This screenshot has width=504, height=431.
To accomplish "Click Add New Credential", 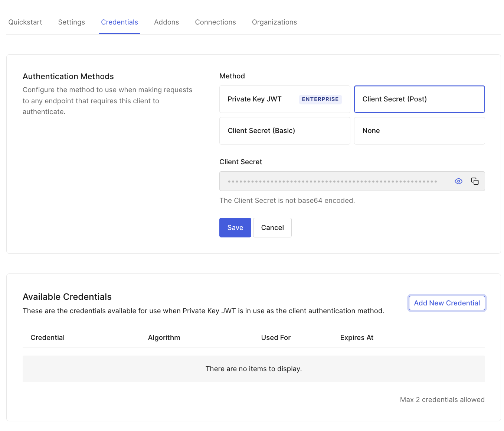I will [x=446, y=303].
